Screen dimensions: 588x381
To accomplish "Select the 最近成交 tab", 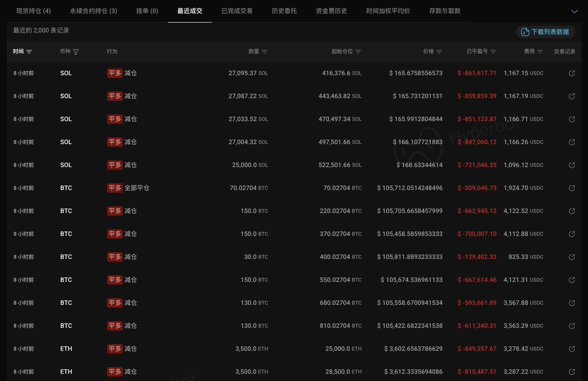I will coord(190,11).
